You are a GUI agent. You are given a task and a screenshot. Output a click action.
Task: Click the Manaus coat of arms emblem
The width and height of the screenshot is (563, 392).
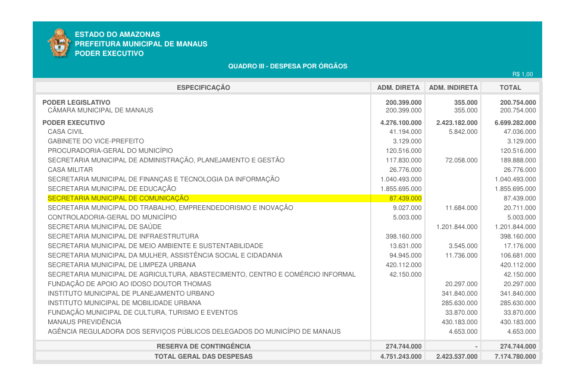(59, 43)
